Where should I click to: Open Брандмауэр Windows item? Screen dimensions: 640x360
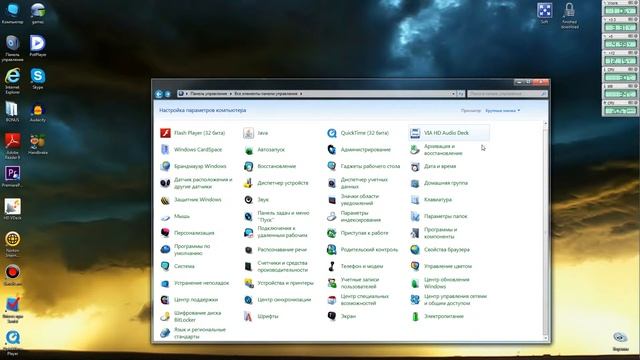pyautogui.click(x=193, y=167)
